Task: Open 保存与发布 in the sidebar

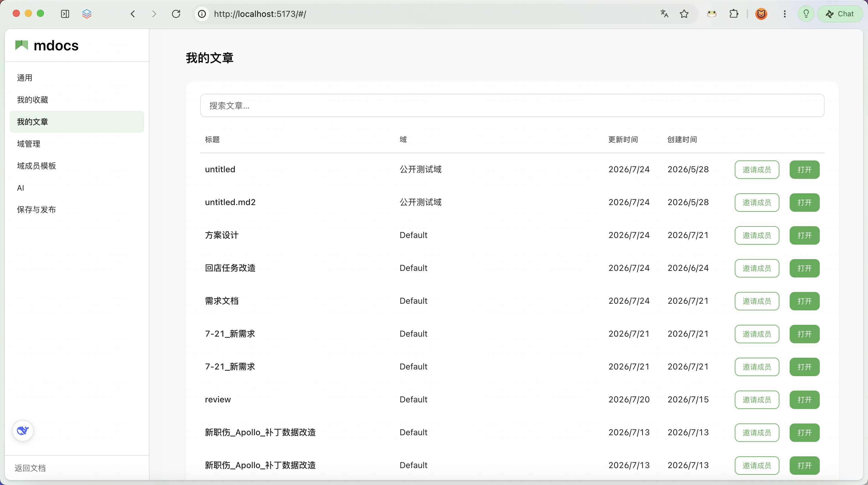Action: pos(77,210)
